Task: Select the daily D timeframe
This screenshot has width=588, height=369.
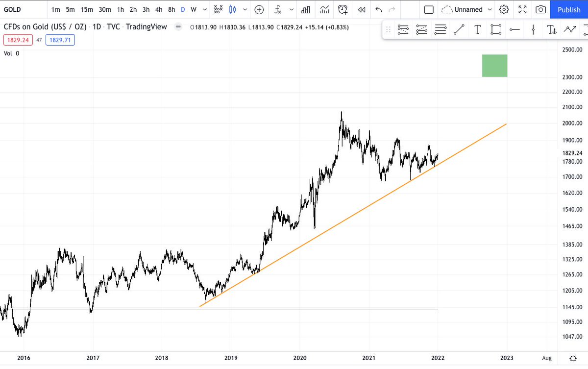Action: [x=183, y=9]
